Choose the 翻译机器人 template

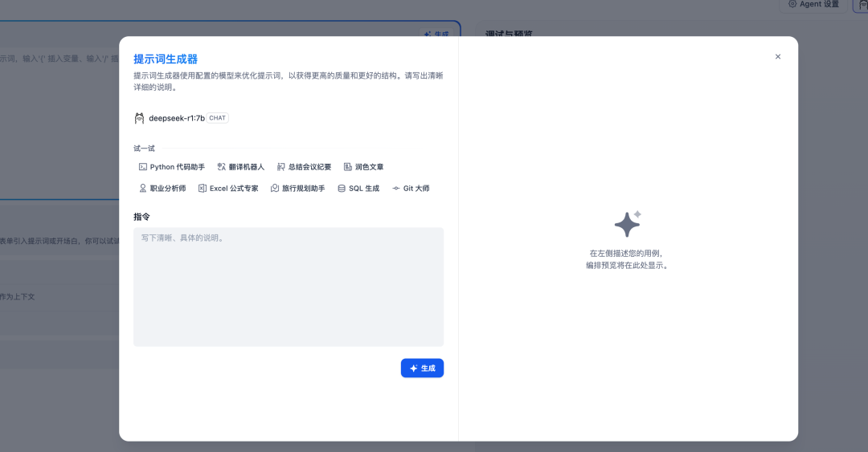point(241,166)
